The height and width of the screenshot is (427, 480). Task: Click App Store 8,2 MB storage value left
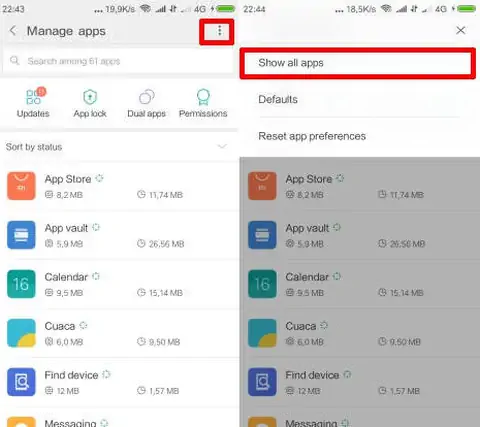(x=69, y=195)
